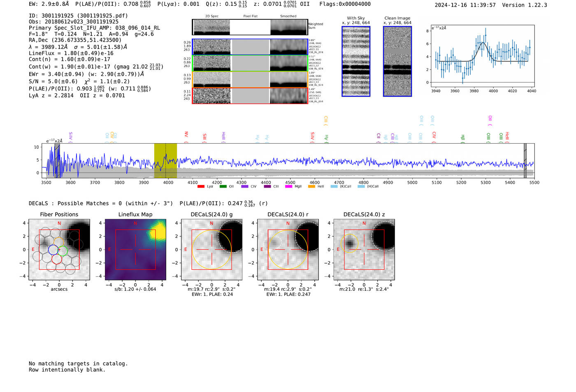Screen dimensions: 576x392
Task: Click the 's/b: 1.20 +/- 0.064' caption
Action: click(135, 289)
